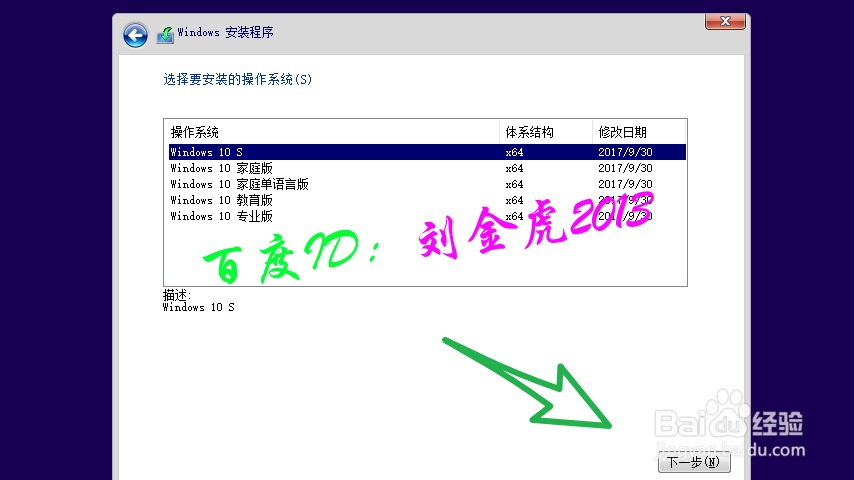Choose Windows 10 家庭单语言版 entry

tap(427, 184)
